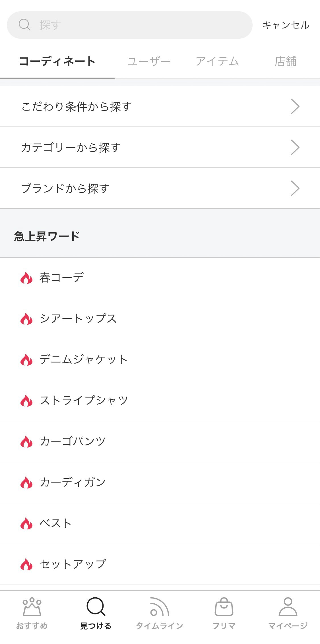Image resolution: width=320 pixels, height=644 pixels.
Task: Switch to the ユーザー tab
Action: (x=149, y=61)
